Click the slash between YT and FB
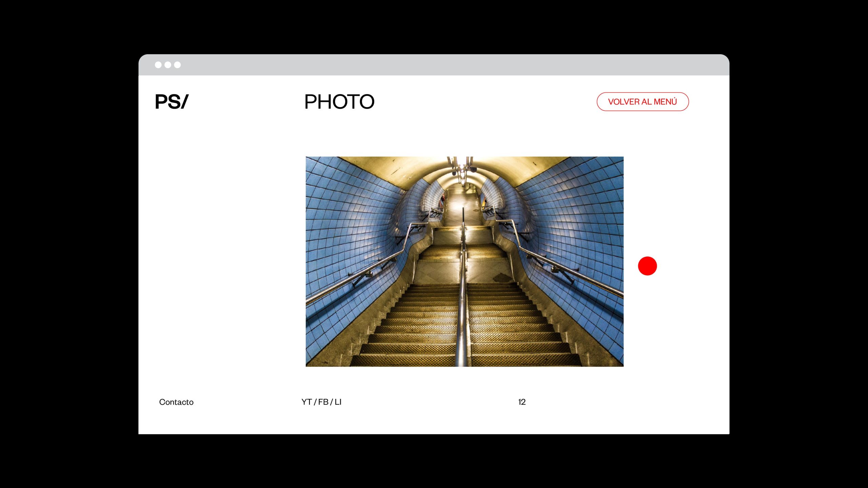 (315, 402)
